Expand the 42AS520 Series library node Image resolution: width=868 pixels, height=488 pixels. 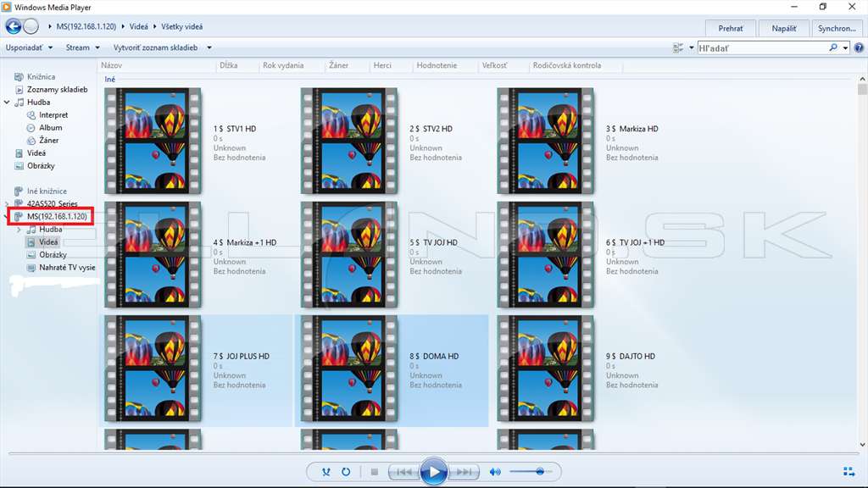pyautogui.click(x=7, y=203)
